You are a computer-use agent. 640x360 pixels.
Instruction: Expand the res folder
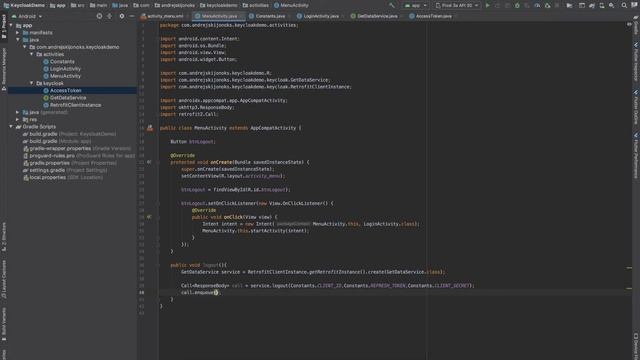tap(18, 120)
